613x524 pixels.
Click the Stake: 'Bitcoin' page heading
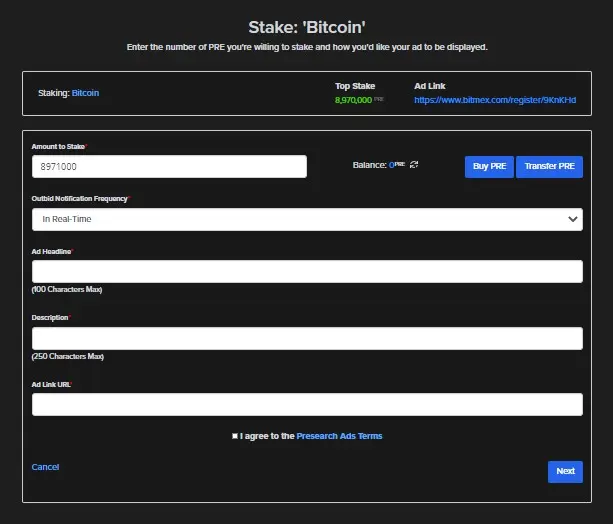307,27
